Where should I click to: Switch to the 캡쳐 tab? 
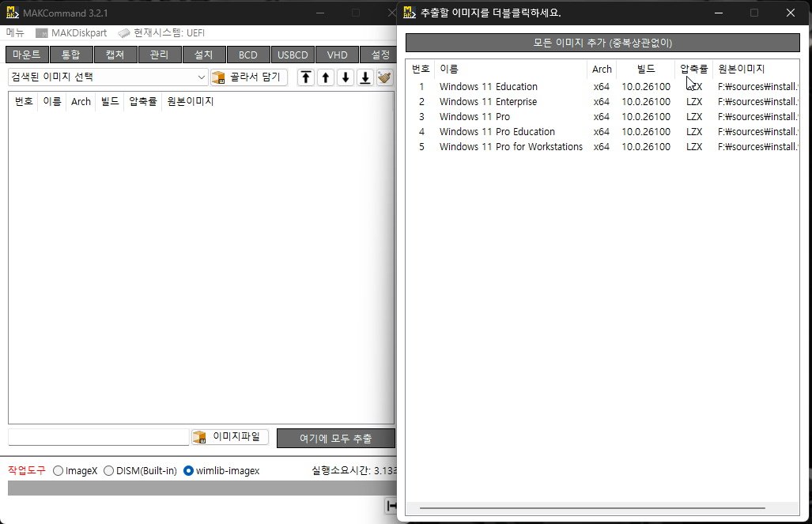click(x=115, y=55)
